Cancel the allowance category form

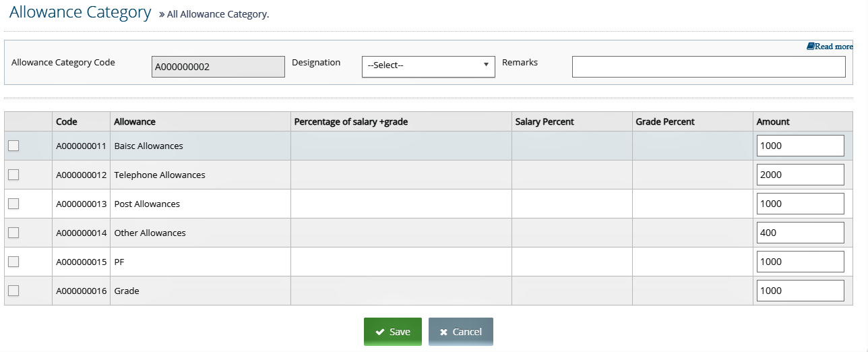pyautogui.click(x=461, y=332)
